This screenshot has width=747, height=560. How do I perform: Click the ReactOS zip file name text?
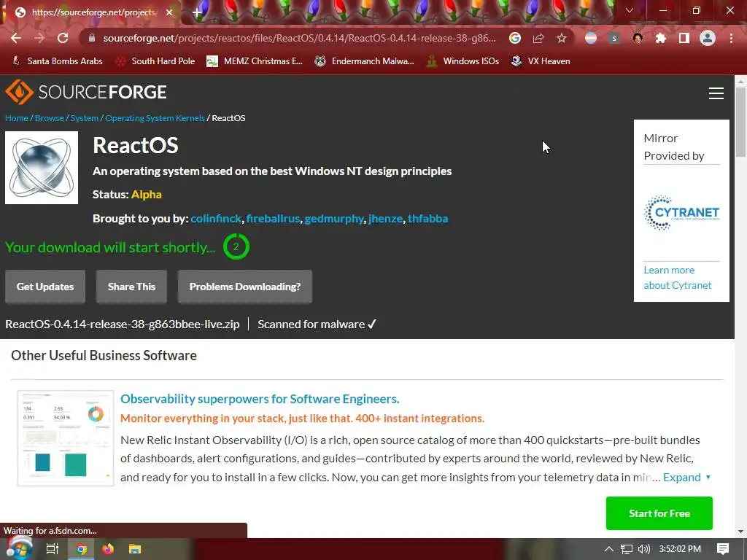click(123, 324)
